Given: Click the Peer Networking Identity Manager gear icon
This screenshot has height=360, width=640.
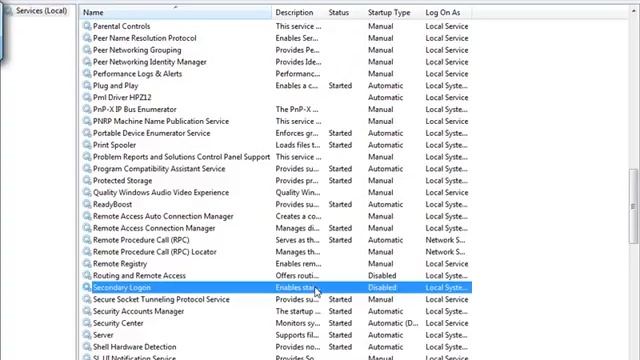Looking at the screenshot, I should (87, 62).
